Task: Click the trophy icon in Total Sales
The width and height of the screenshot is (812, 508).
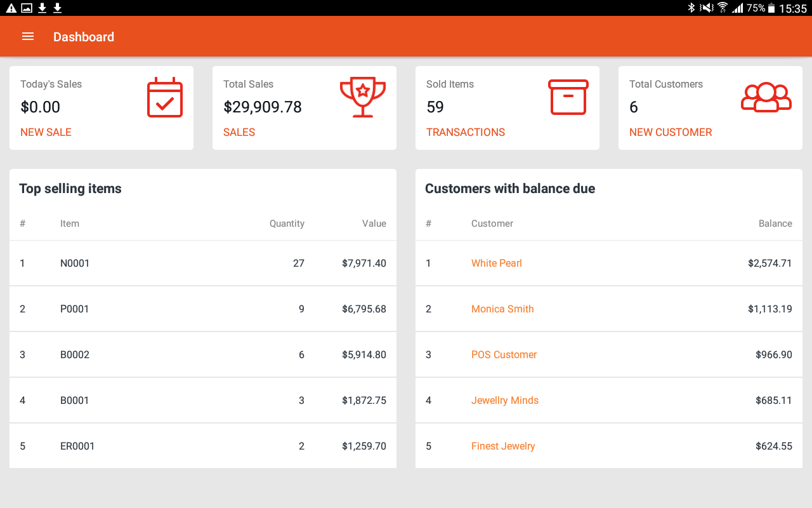Action: 363,97
